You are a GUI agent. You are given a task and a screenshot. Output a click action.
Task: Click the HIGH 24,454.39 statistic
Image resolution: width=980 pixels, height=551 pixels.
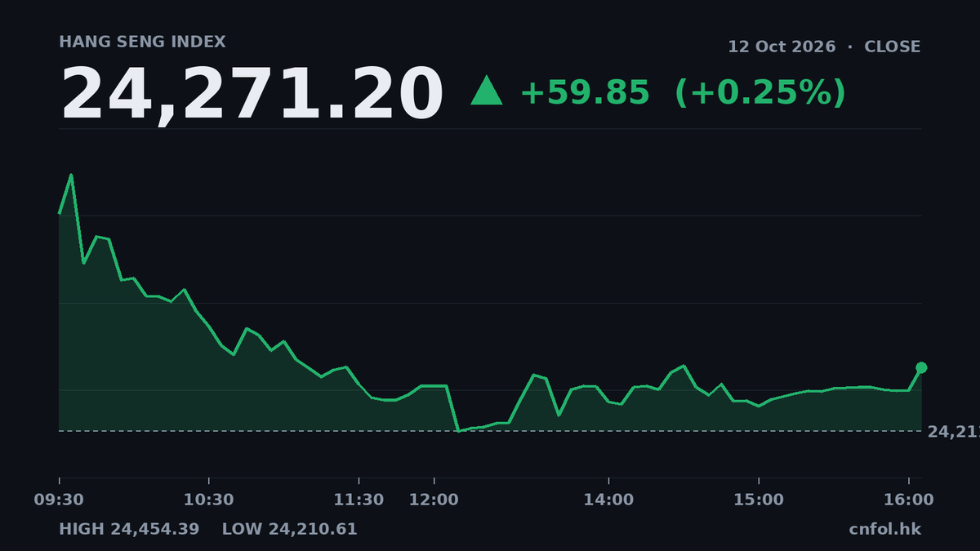(x=129, y=529)
